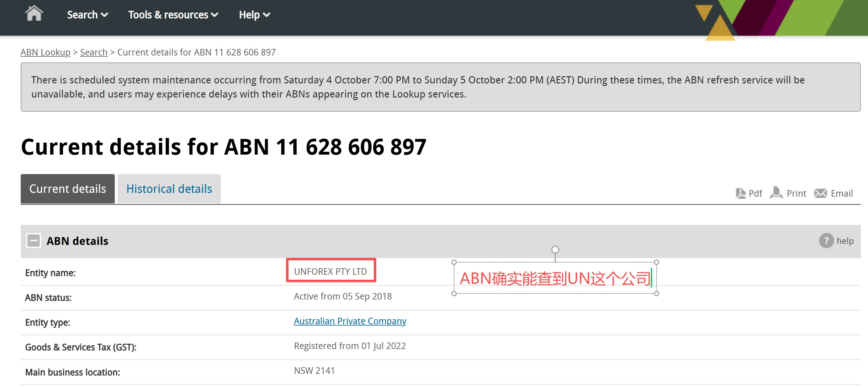This screenshot has width=868, height=387.
Task: Click the ABN details section heading
Action: coord(77,241)
